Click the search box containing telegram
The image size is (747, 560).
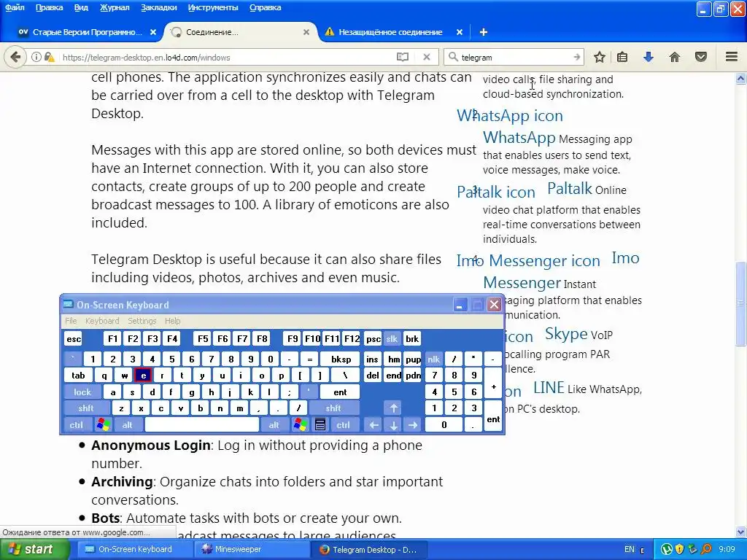(x=514, y=57)
